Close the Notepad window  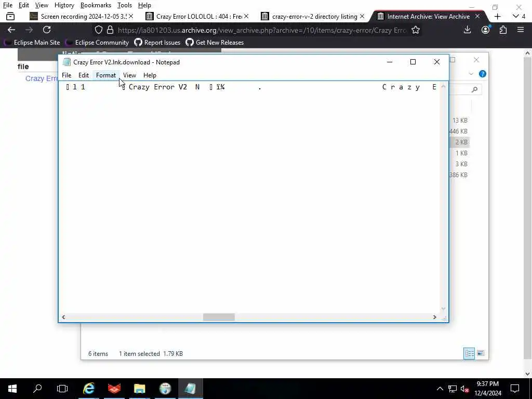(x=436, y=62)
